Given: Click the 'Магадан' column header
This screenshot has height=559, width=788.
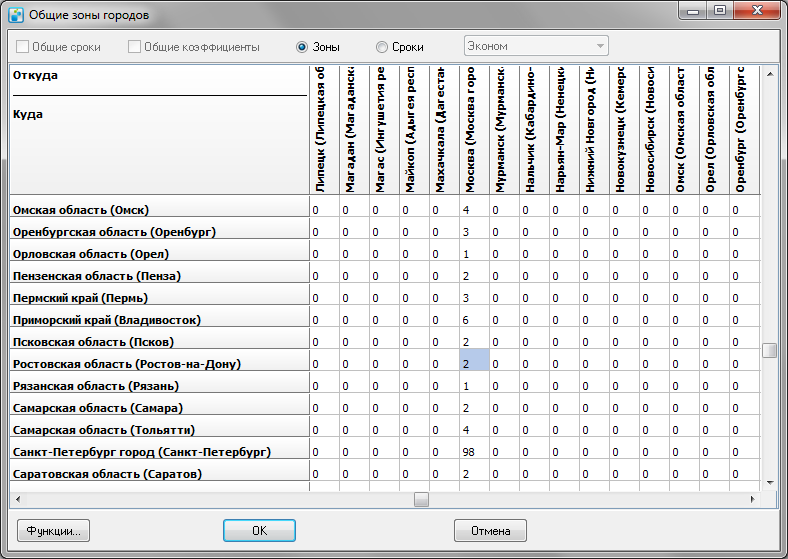Looking at the screenshot, I should click(354, 130).
